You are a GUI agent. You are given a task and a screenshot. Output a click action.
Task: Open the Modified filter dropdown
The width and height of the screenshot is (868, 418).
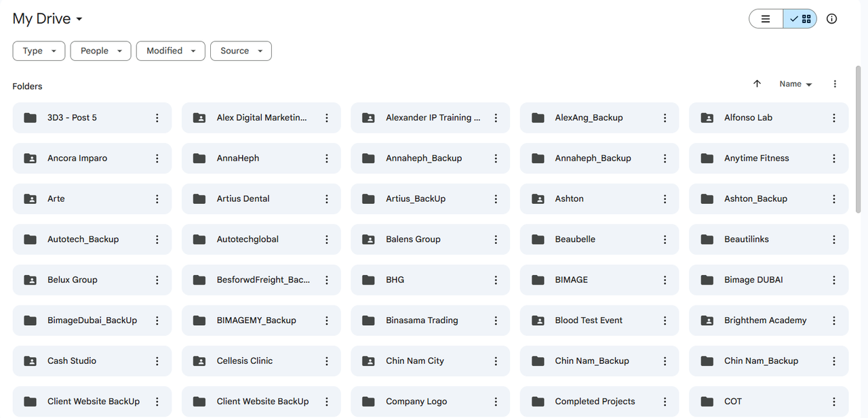171,51
